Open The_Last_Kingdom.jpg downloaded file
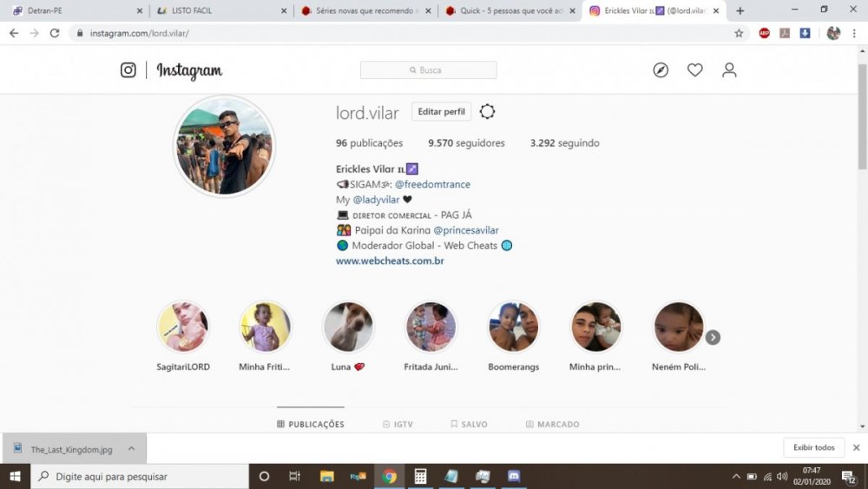The width and height of the screenshot is (868, 489). 71,449
